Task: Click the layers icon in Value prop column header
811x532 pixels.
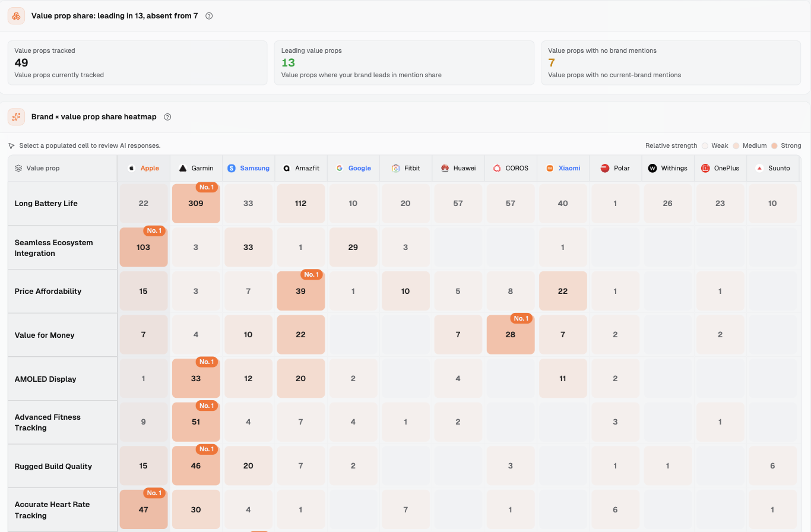Action: [18, 168]
